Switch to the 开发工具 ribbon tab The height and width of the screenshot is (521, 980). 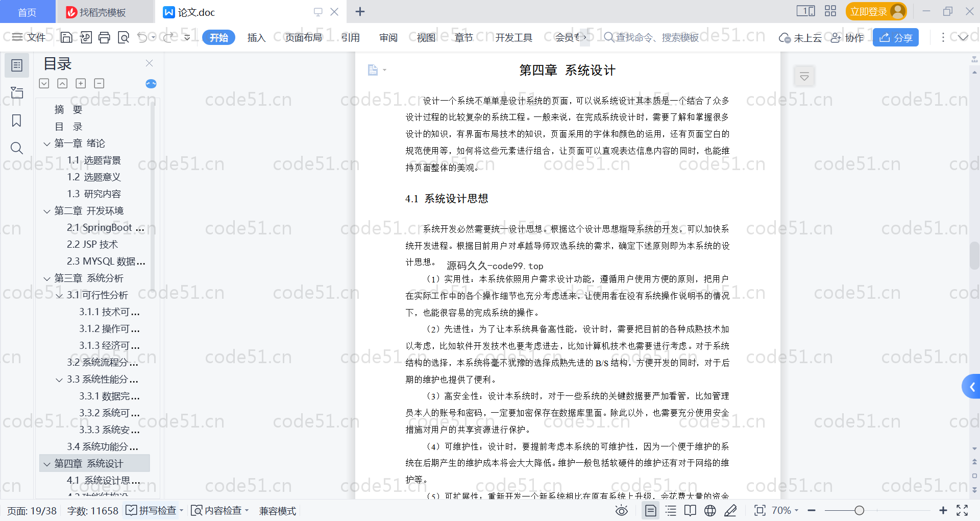[x=513, y=37]
